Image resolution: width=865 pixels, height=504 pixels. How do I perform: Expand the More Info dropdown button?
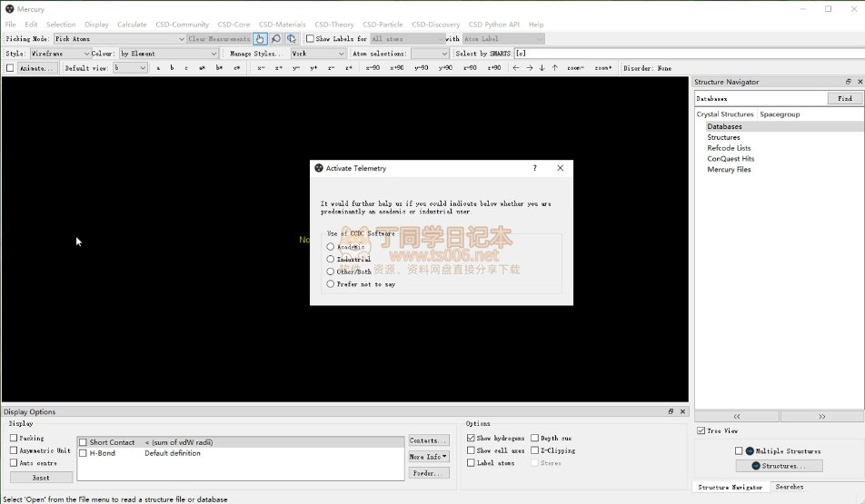[429, 457]
